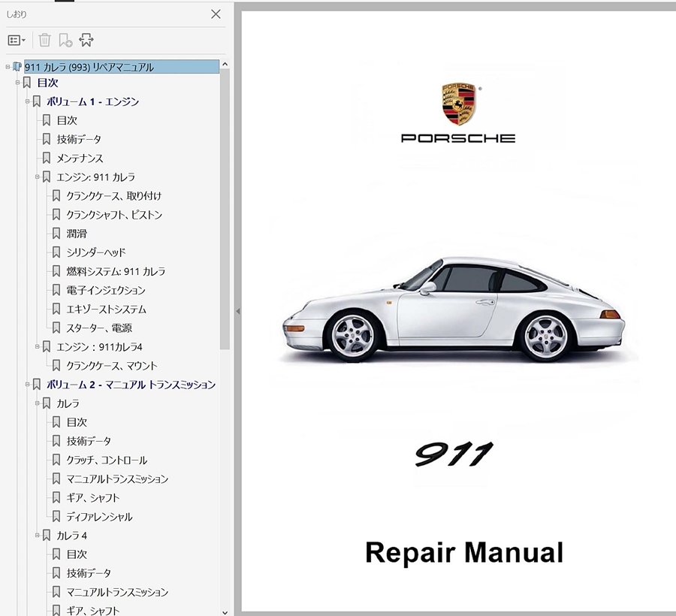
Task: Collapse the カレラ 4 transmission subtree
Action: [37, 536]
